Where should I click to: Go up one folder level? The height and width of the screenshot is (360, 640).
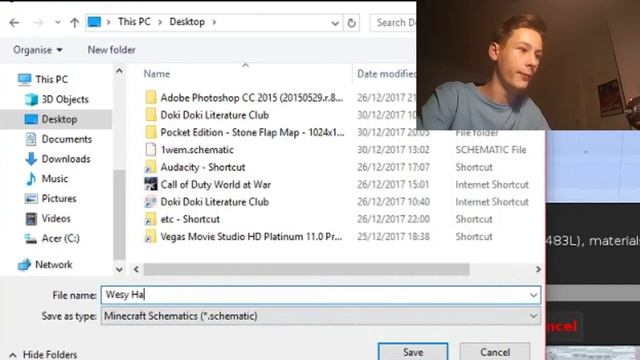[74, 22]
